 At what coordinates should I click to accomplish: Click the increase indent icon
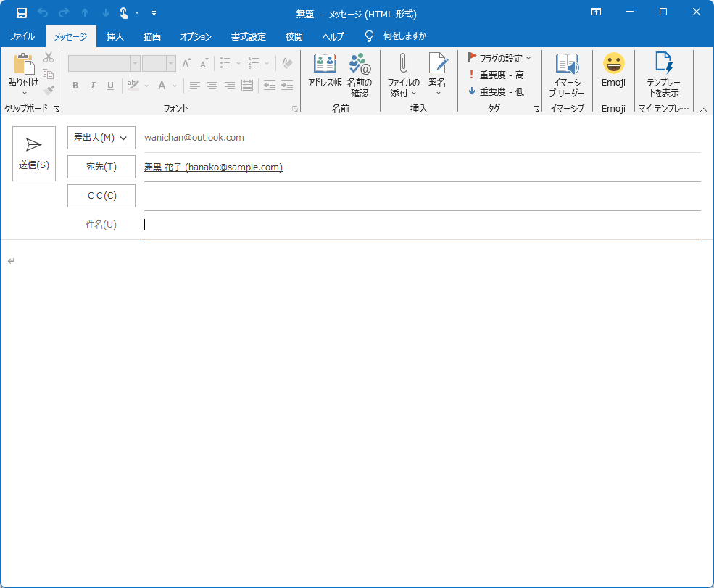tap(287, 85)
